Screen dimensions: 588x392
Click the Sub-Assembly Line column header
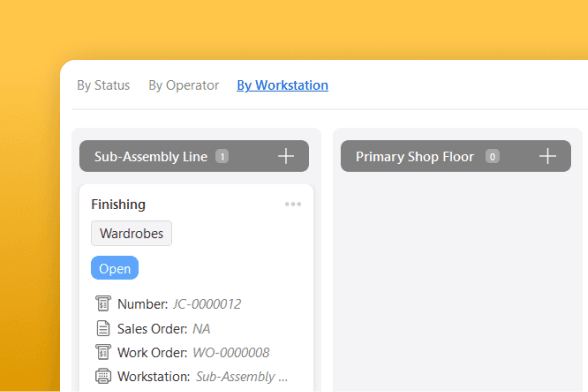[x=194, y=156]
